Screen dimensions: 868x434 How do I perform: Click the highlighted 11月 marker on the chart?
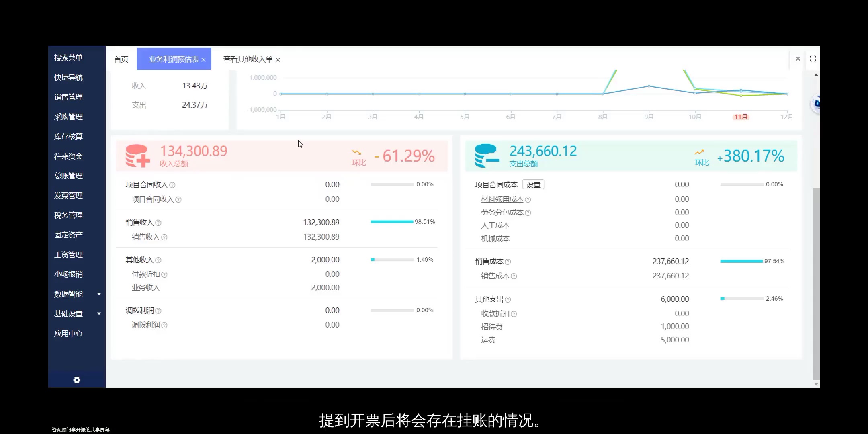pos(741,117)
